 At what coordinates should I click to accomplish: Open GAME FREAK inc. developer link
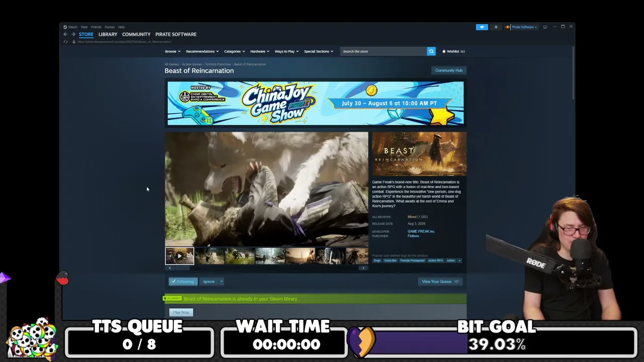click(421, 231)
